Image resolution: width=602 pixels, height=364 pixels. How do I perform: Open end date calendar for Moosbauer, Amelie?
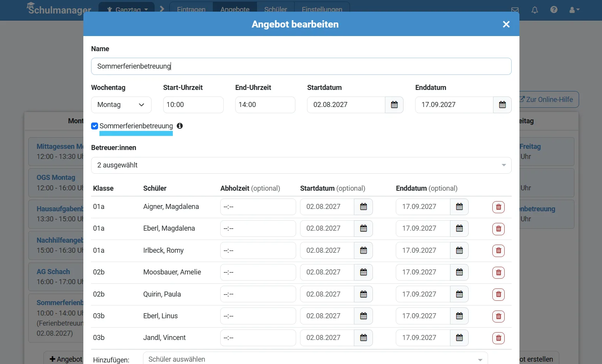tap(459, 273)
